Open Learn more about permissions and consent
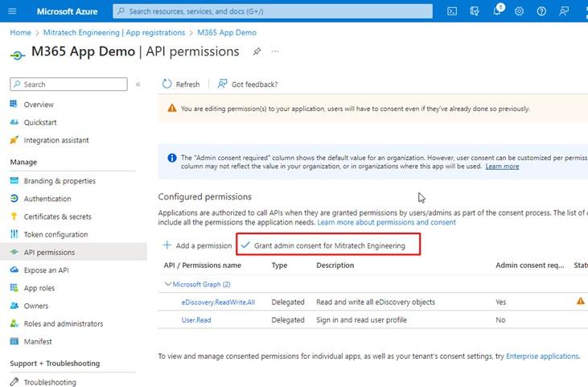 click(387, 222)
